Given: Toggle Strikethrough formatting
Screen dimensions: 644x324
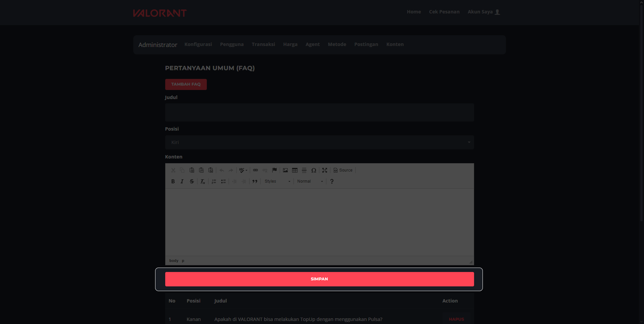Looking at the screenshot, I should [x=192, y=181].
